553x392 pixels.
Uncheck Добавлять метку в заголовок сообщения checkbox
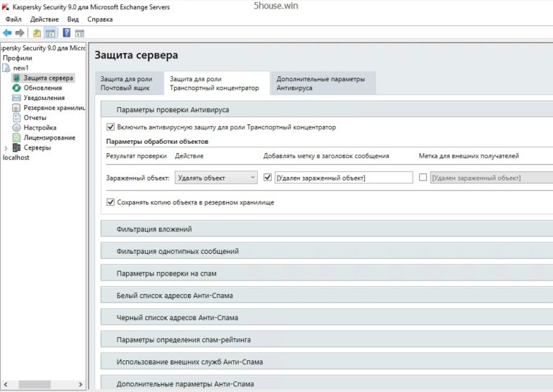[268, 177]
